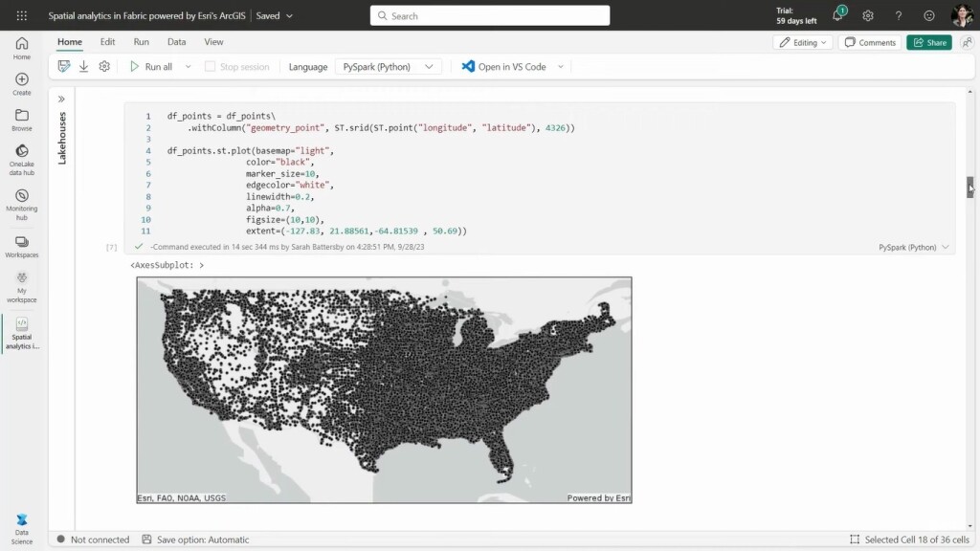980x551 pixels.
Task: Open the notifications bell
Action: 837,15
